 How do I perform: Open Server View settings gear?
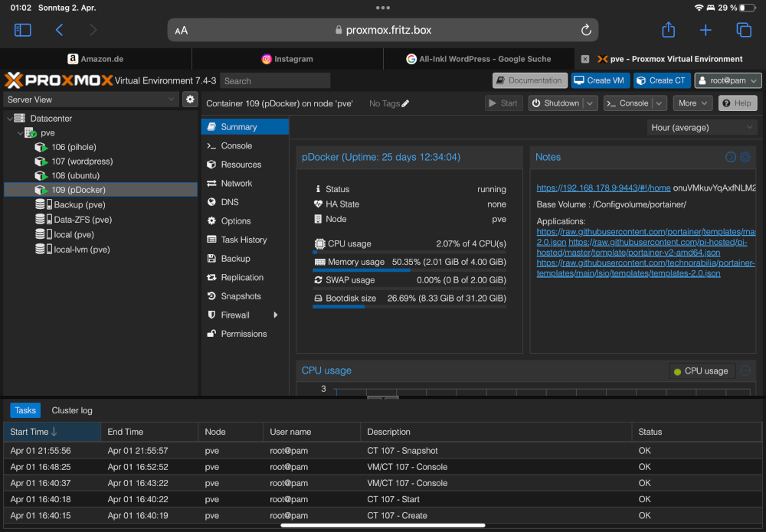pos(190,100)
